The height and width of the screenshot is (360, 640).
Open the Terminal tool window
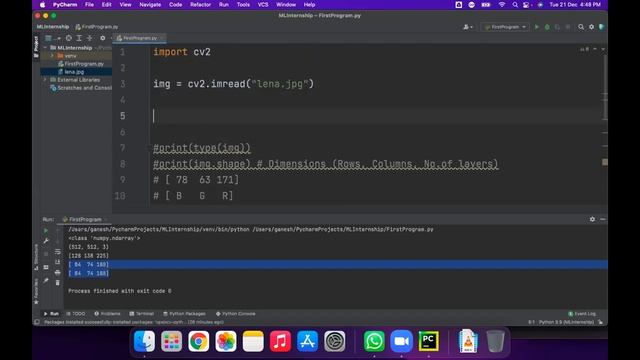click(x=142, y=313)
